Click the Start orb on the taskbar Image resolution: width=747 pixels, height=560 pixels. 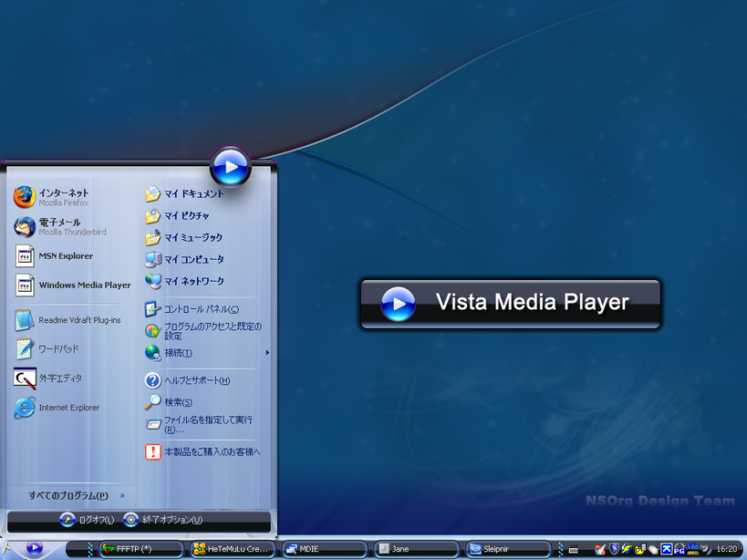(x=35, y=547)
